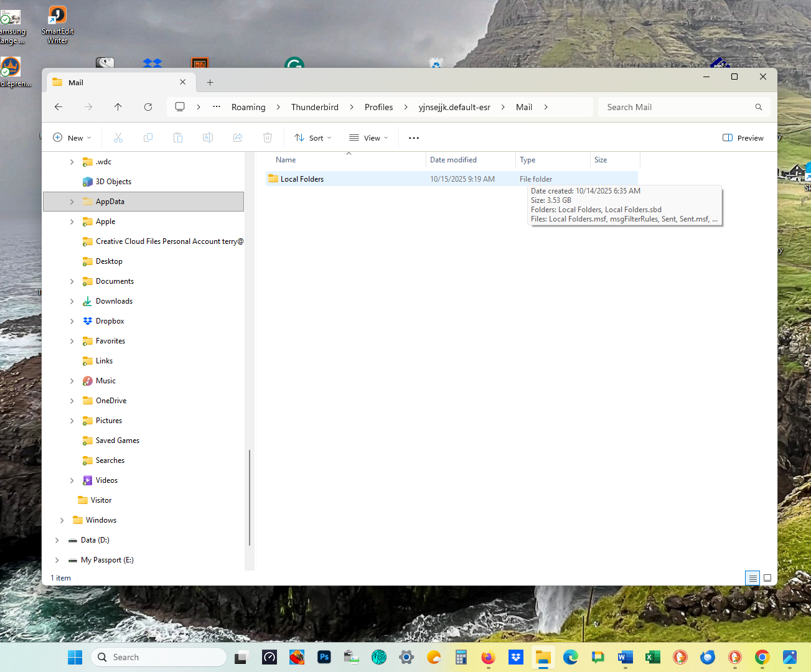
Task: Add a new tab with plus button
Action: [210, 83]
